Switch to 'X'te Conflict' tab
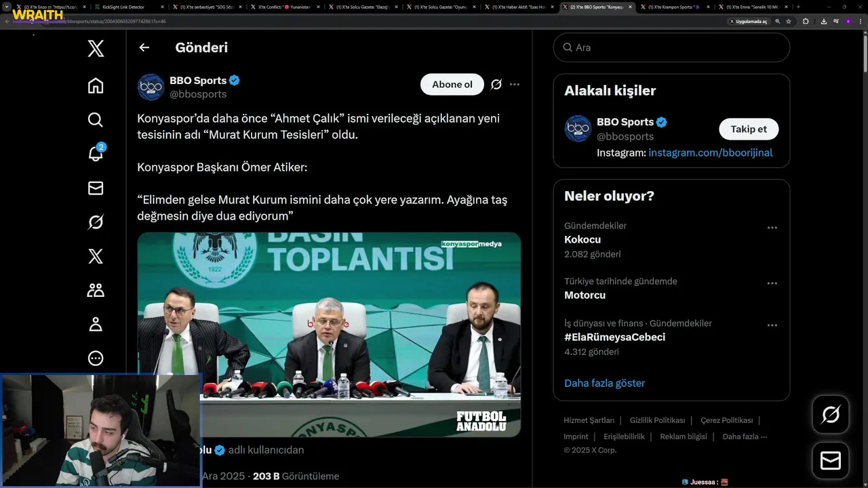This screenshot has height=488, width=868. [x=285, y=7]
